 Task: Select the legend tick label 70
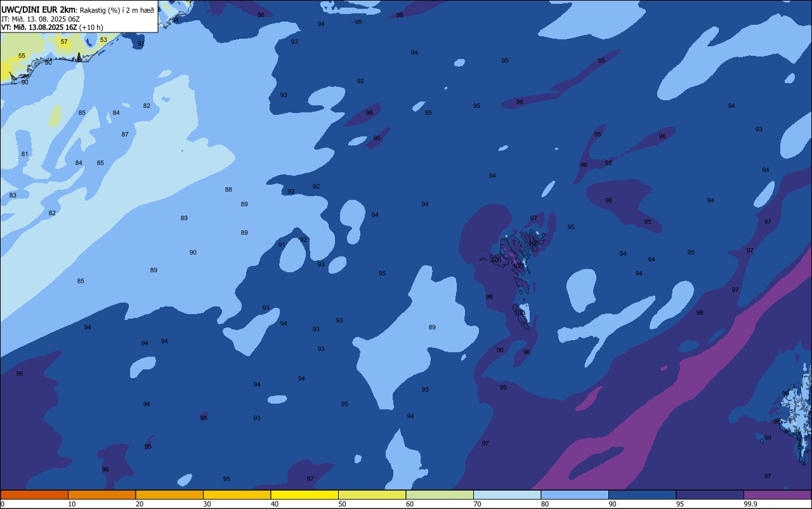tap(477, 504)
